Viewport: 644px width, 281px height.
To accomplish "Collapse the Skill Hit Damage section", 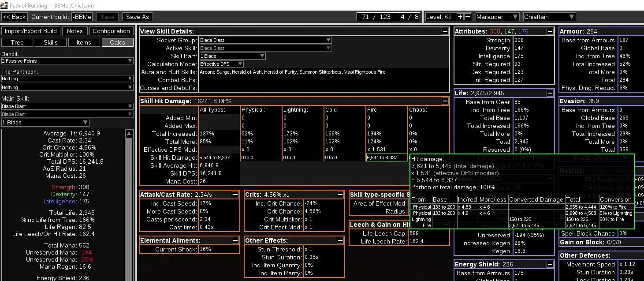I will coord(445,101).
